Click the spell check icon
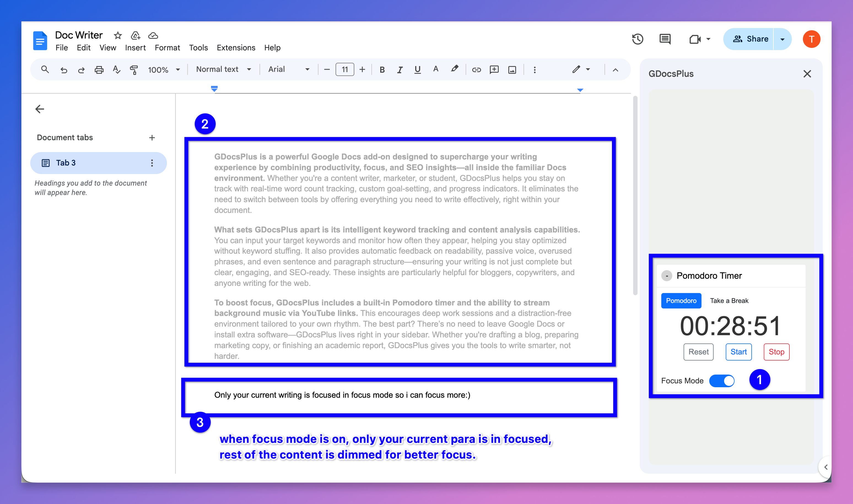Viewport: 853px width, 504px height. click(x=116, y=70)
